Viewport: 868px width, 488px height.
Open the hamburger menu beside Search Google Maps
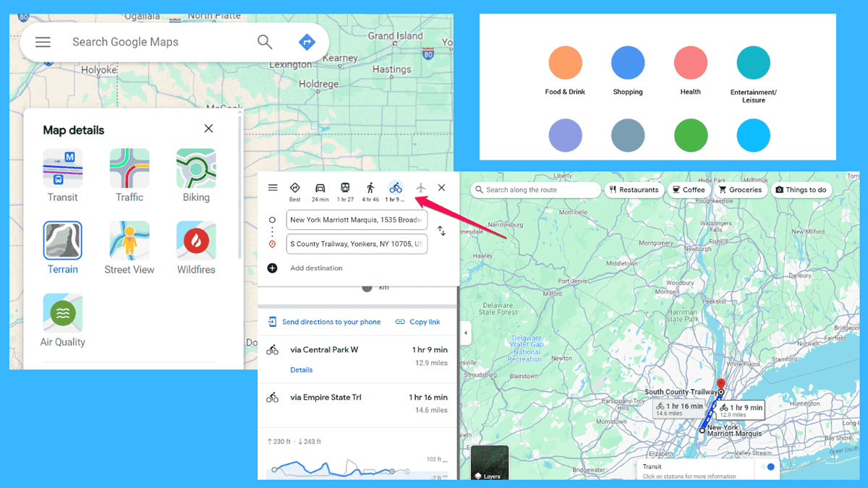[x=43, y=42]
